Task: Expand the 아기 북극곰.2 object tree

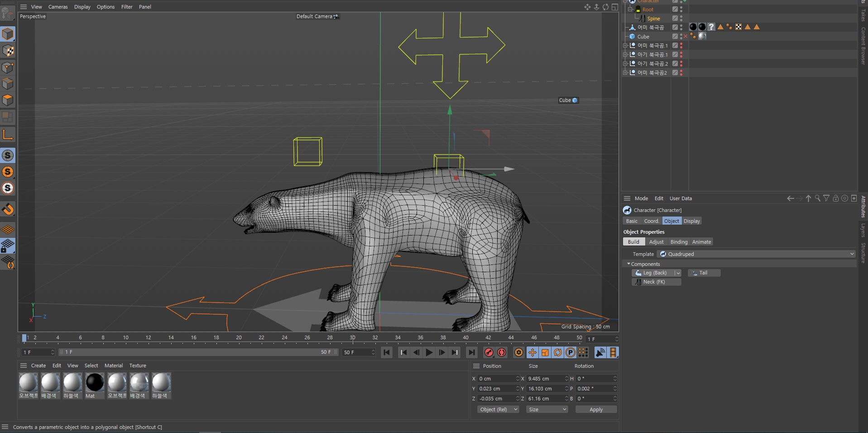Action: pyautogui.click(x=625, y=63)
